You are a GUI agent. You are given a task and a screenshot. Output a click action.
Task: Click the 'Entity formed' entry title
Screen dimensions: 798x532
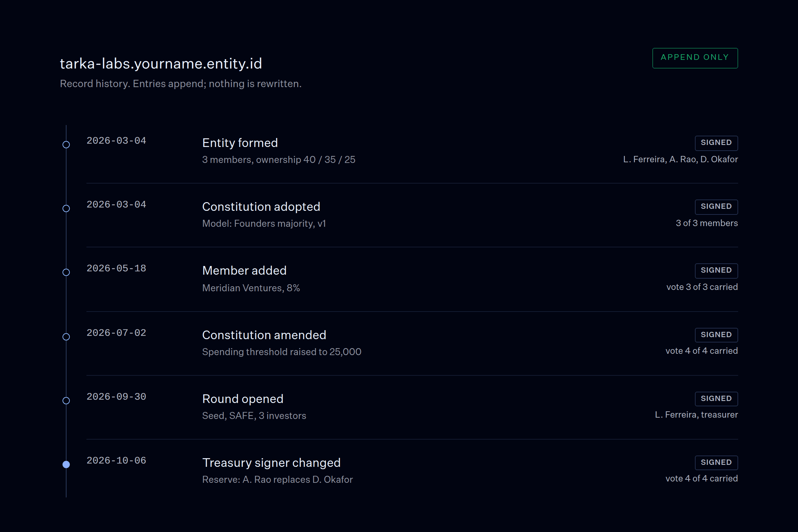240,143
